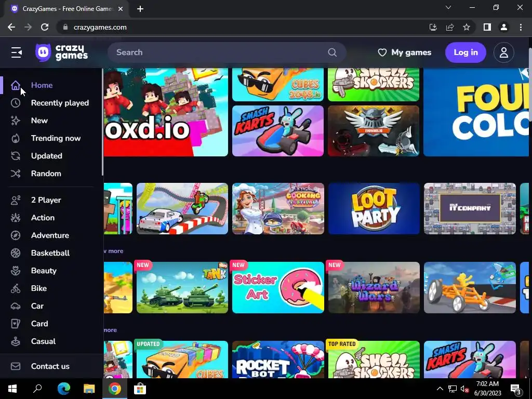Open Loot Party game thumbnail
532x399 pixels.
point(374,209)
